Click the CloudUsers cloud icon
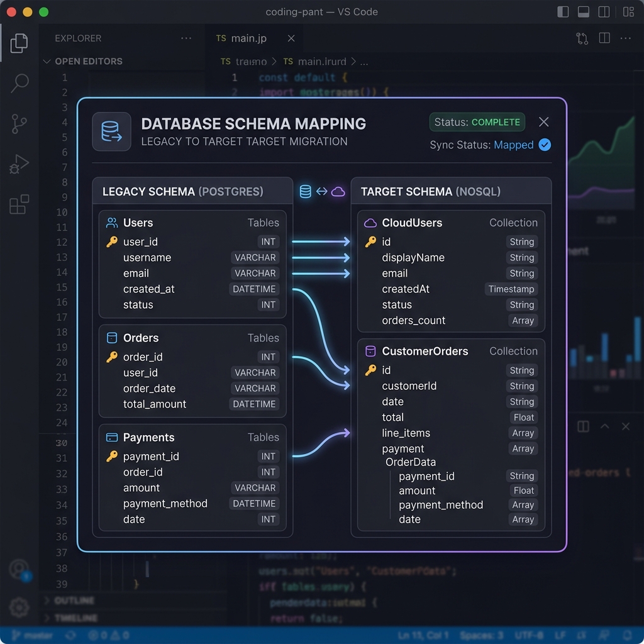Viewport: 644px width, 644px height. pyautogui.click(x=370, y=223)
